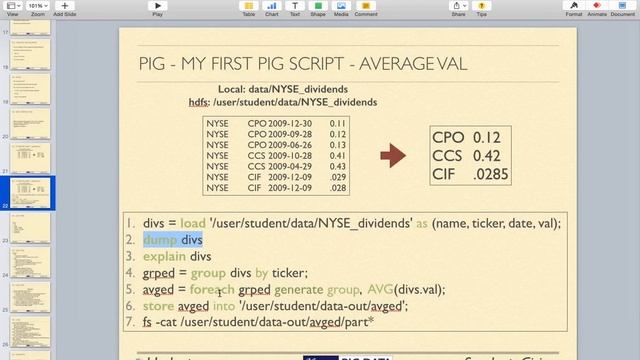
Task: Click the 'store avged into' script line
Action: coord(275,306)
